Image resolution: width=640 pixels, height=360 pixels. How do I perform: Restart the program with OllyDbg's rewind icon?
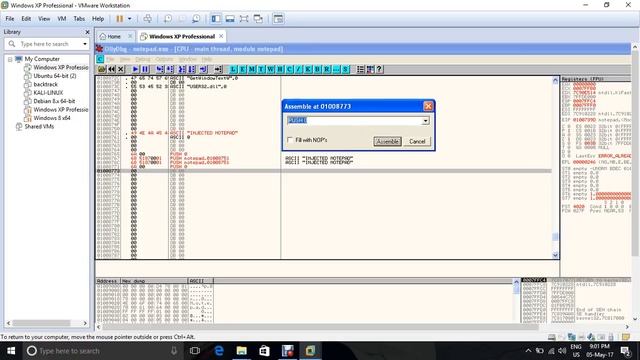tap(111, 69)
